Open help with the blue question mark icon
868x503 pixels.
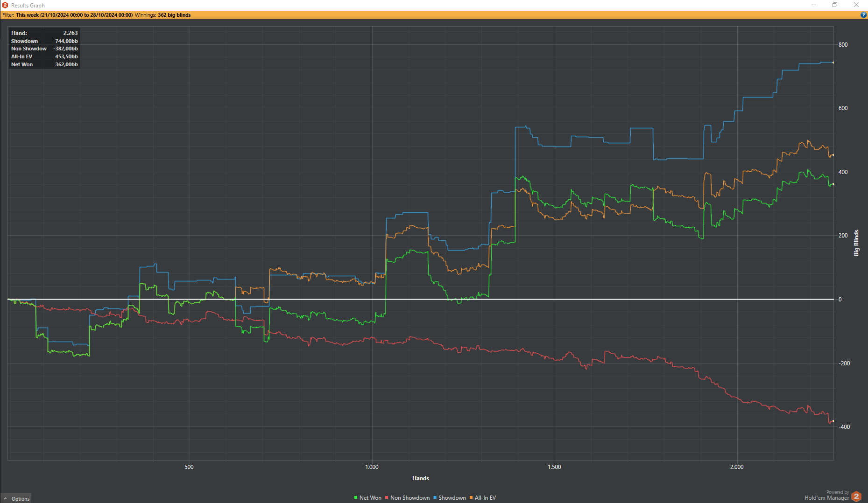[x=863, y=15]
